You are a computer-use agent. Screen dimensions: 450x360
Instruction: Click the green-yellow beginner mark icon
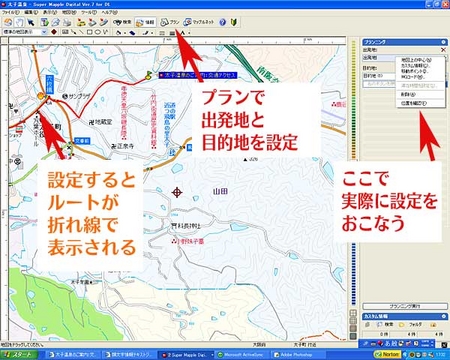tap(234, 22)
